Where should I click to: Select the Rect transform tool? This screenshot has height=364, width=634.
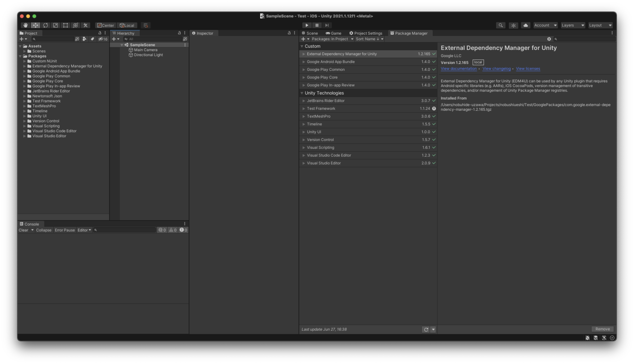(65, 25)
